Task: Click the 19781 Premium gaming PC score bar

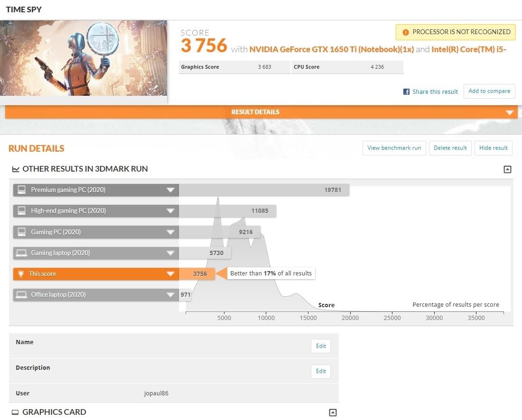Action: (x=264, y=190)
